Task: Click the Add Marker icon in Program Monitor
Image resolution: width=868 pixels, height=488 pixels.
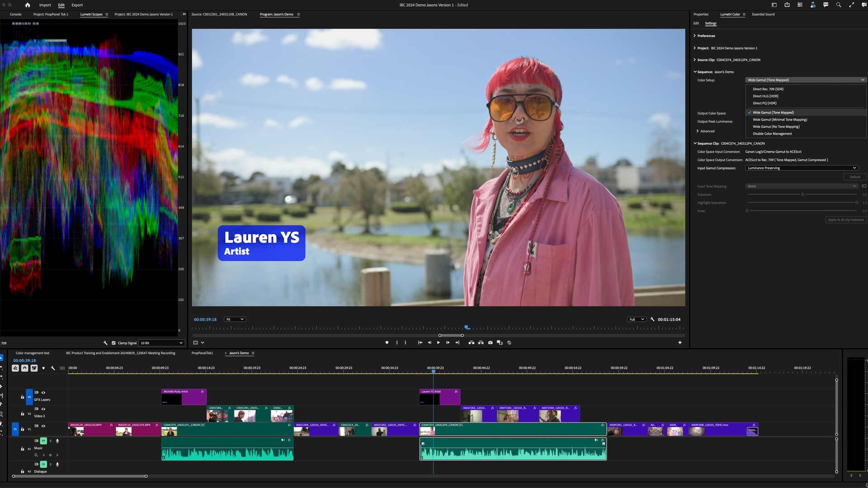Action: point(387,343)
